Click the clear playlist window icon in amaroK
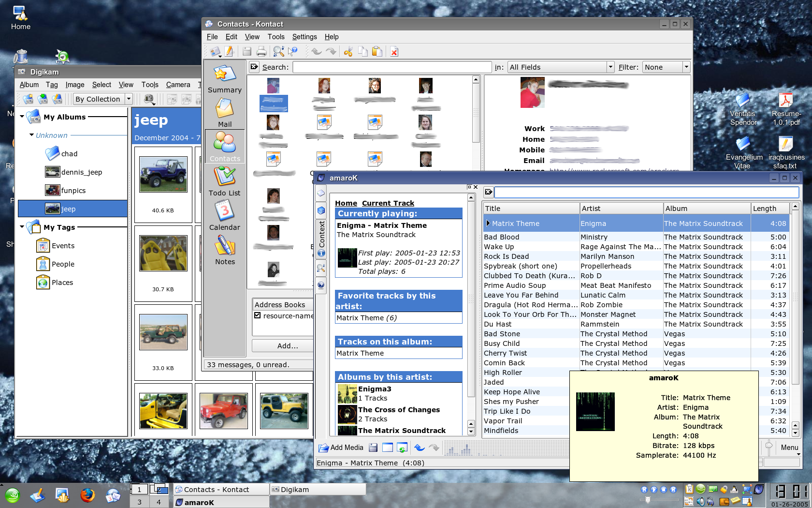 pyautogui.click(x=388, y=448)
